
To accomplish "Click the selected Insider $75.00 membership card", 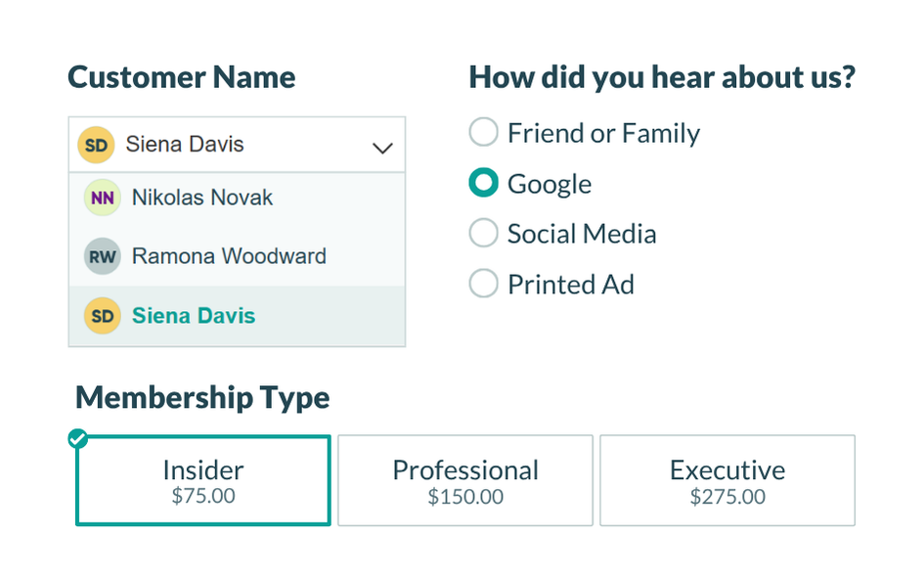I will tap(202, 480).
